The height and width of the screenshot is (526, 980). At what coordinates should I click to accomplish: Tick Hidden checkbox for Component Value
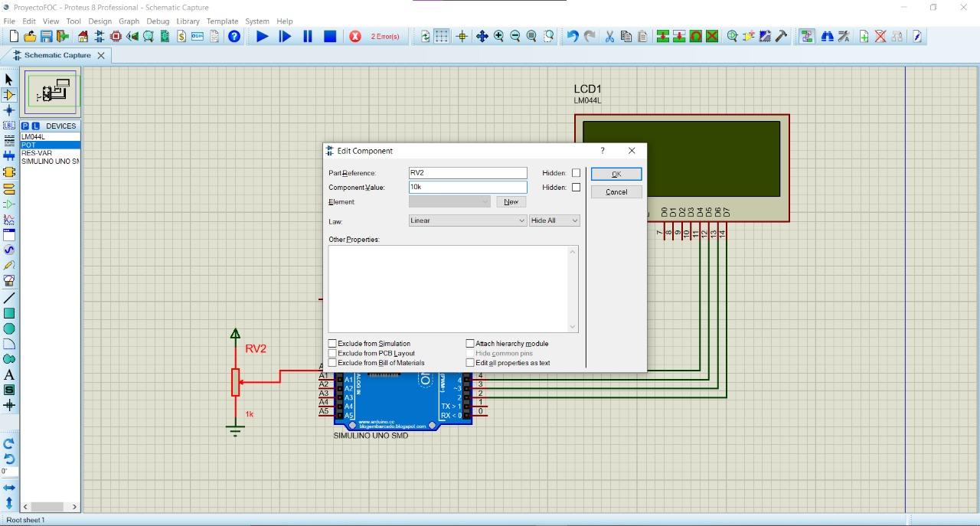coord(576,188)
